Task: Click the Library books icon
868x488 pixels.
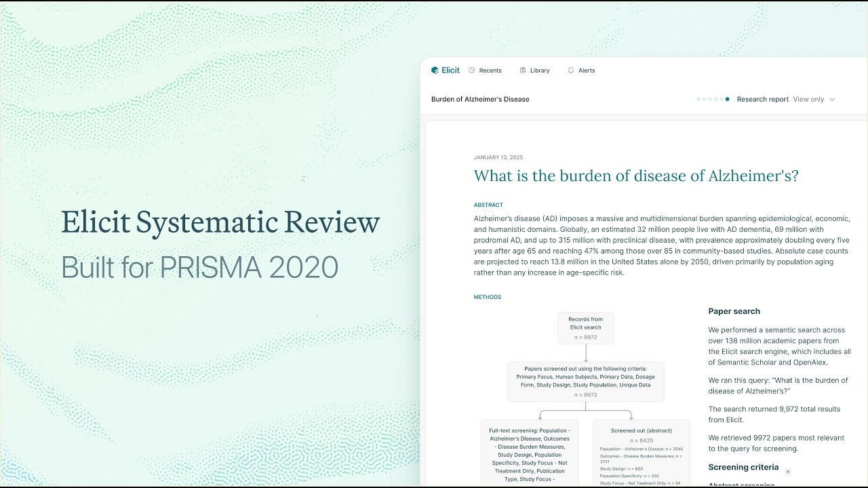Action: click(523, 70)
